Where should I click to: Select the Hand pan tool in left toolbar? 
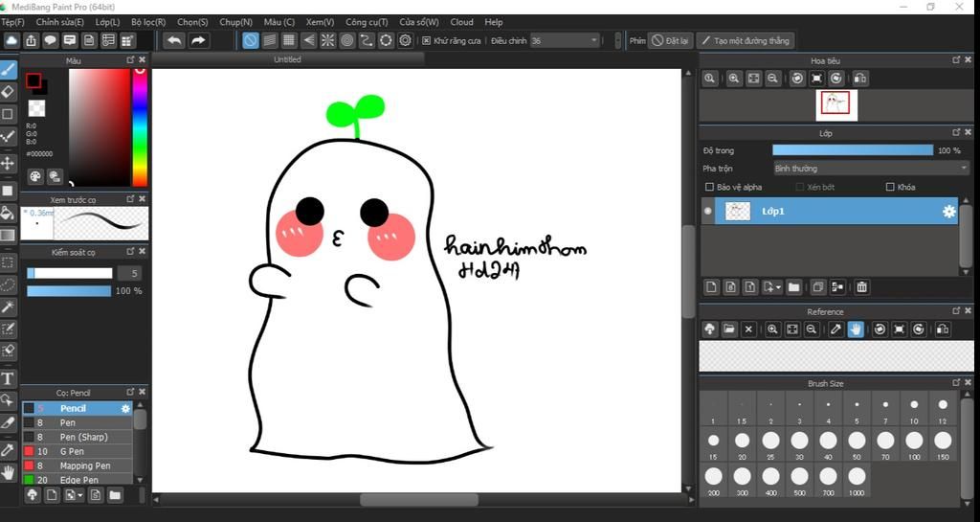[8, 472]
